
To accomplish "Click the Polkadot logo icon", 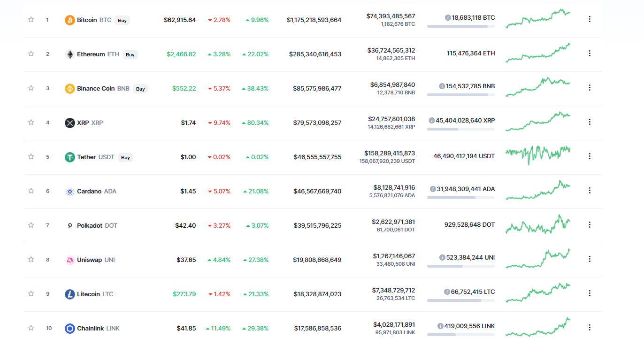I will [69, 226].
